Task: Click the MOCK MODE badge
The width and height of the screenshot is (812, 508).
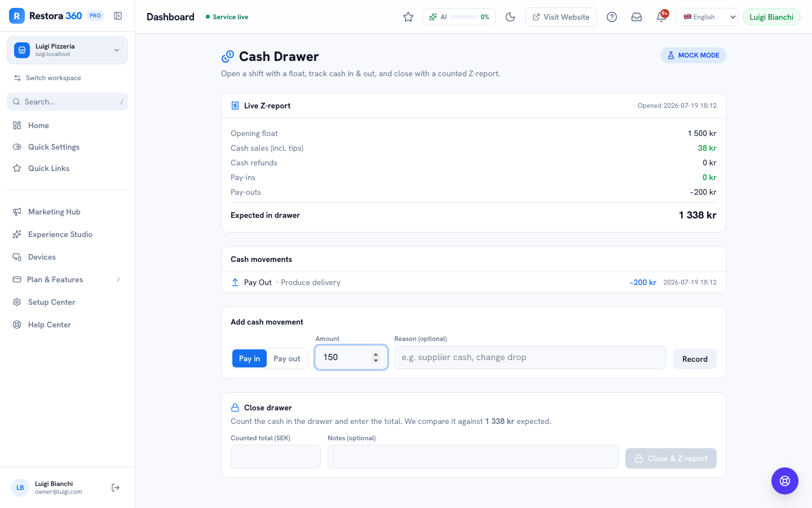Action: 693,55
